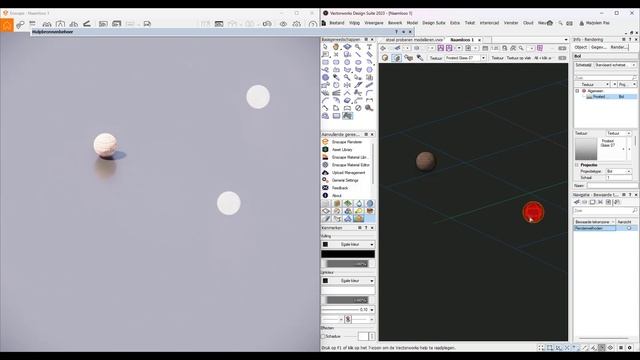Open the document tabs overflow arrow
This screenshot has height=360, width=640.
pyautogui.click(x=566, y=40)
